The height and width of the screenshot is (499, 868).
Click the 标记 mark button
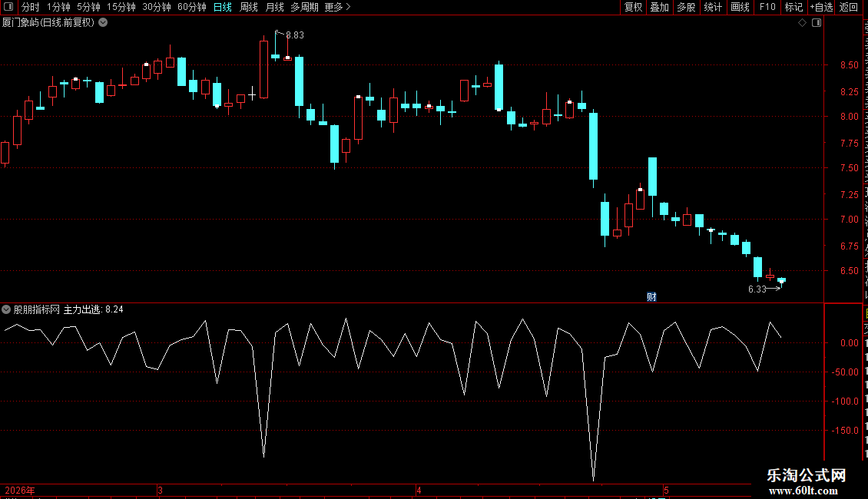click(x=793, y=7)
